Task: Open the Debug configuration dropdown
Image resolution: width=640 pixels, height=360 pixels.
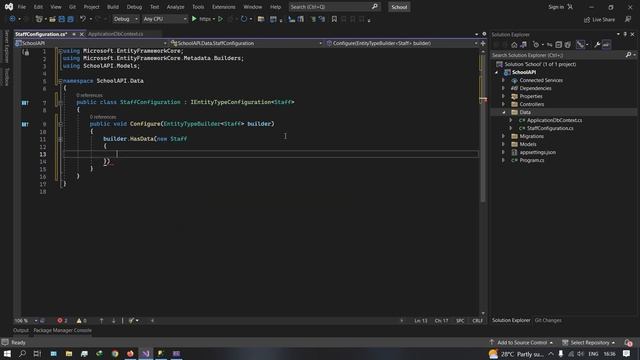Action: point(125,19)
